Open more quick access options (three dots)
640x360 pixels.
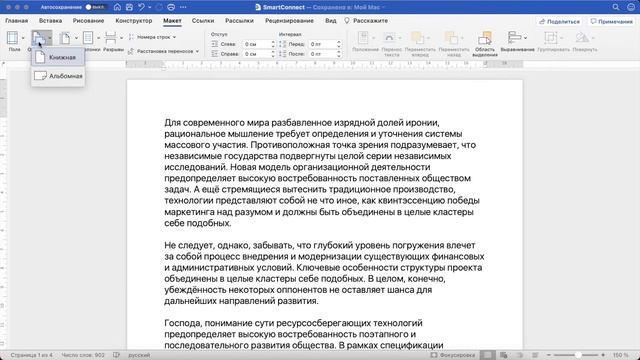pyautogui.click(x=183, y=7)
